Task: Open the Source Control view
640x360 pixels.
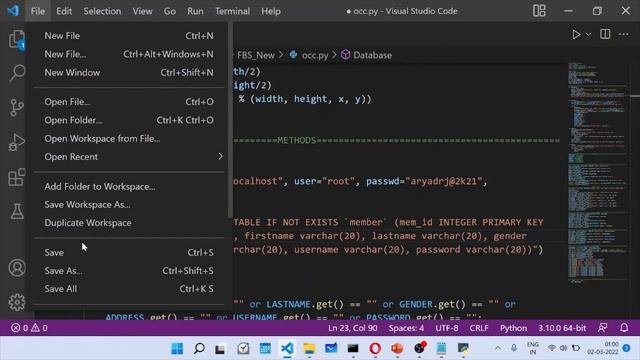Action: pyautogui.click(x=17, y=108)
